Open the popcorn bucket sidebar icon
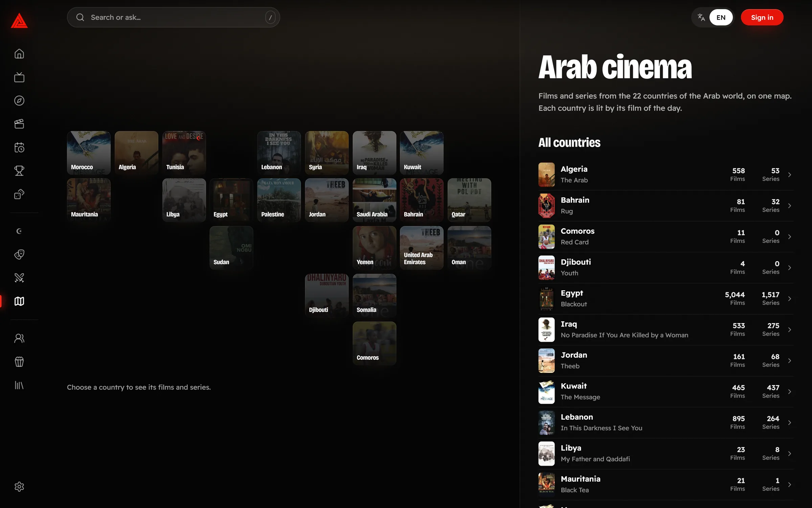 [x=19, y=362]
